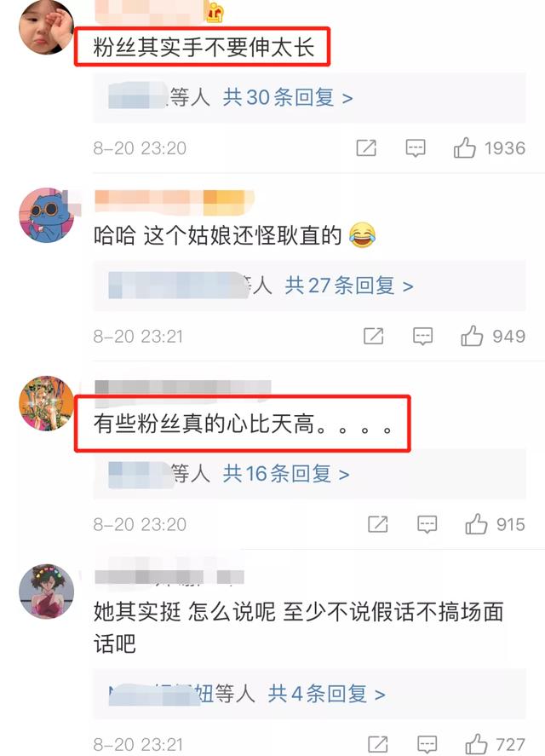Image resolution: width=545 pixels, height=756 pixels.
Task: Like the comment with 1936 likes
Action: click(x=464, y=148)
